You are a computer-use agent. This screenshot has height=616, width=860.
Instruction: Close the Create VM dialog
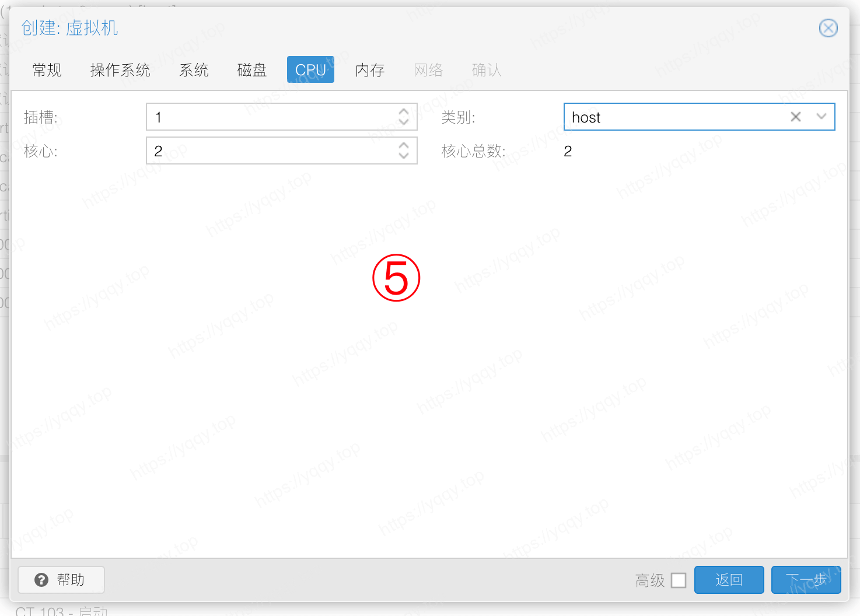pos(828,28)
